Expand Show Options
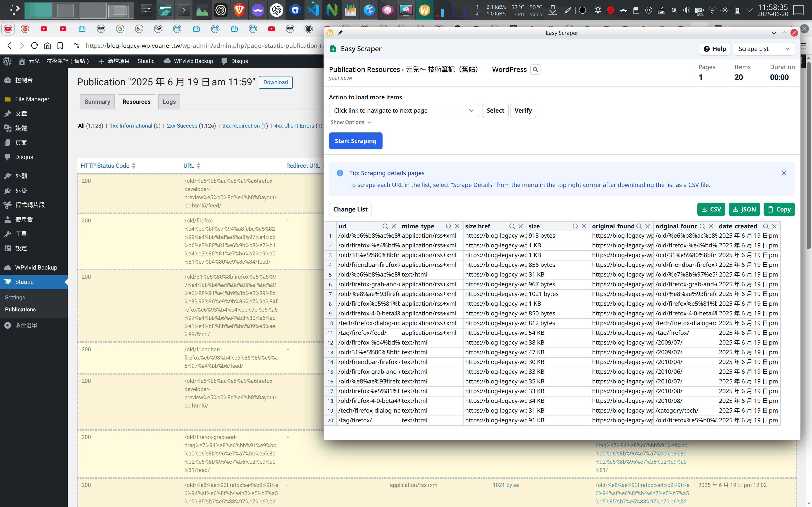The width and height of the screenshot is (812, 507). 351,122
